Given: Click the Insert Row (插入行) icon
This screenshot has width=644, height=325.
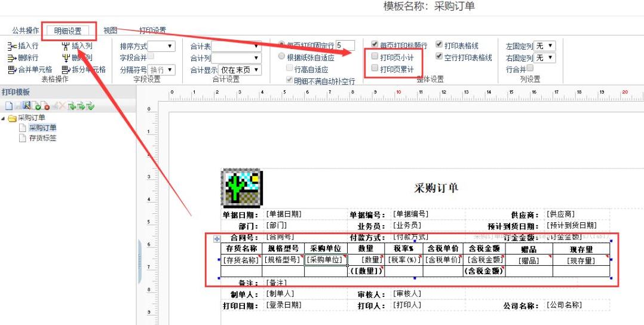Looking at the screenshot, I should tap(12, 46).
